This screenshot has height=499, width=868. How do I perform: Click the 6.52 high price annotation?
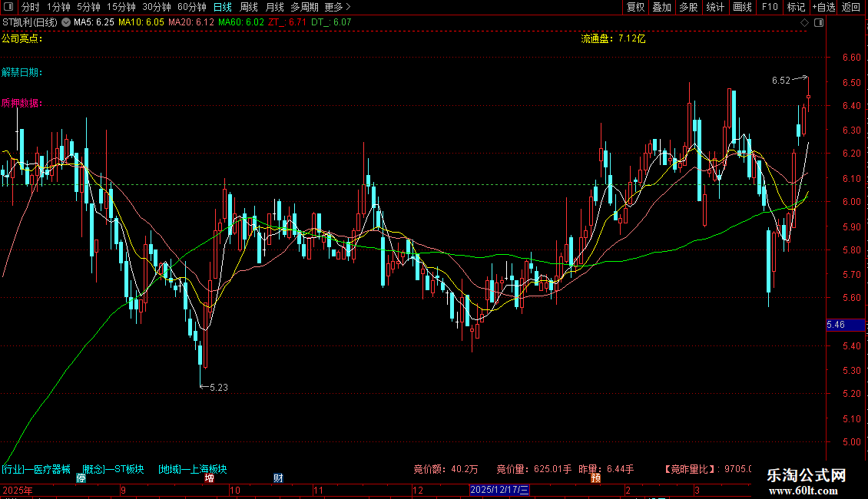[x=781, y=81]
